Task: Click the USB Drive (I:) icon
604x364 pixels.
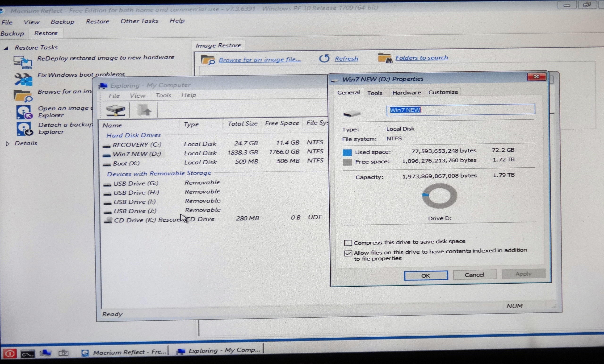Action: tap(108, 203)
